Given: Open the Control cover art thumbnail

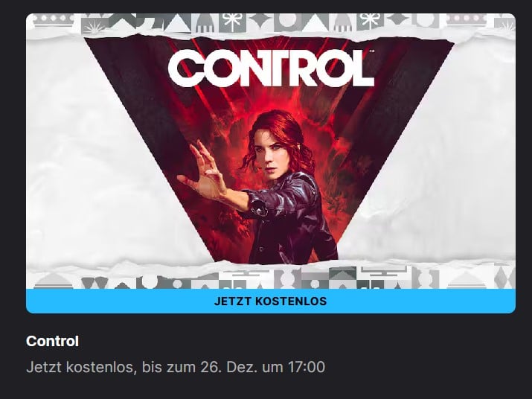Looking at the screenshot, I should 270,151.
